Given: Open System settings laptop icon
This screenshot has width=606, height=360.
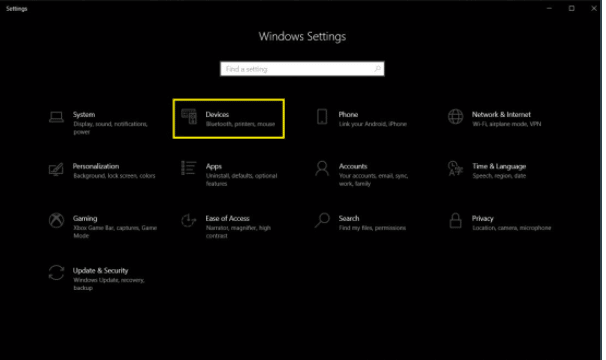Looking at the screenshot, I should pos(56,117).
